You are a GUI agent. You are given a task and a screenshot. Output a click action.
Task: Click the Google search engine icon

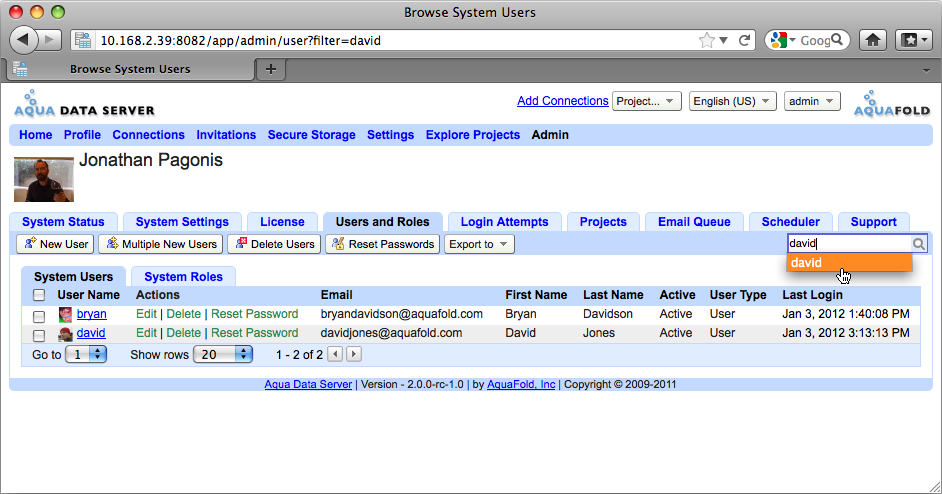(778, 40)
